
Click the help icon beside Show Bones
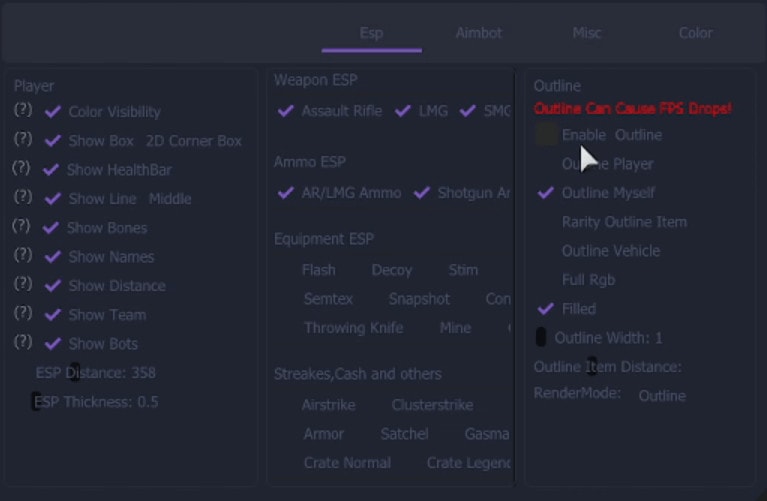pos(21,226)
